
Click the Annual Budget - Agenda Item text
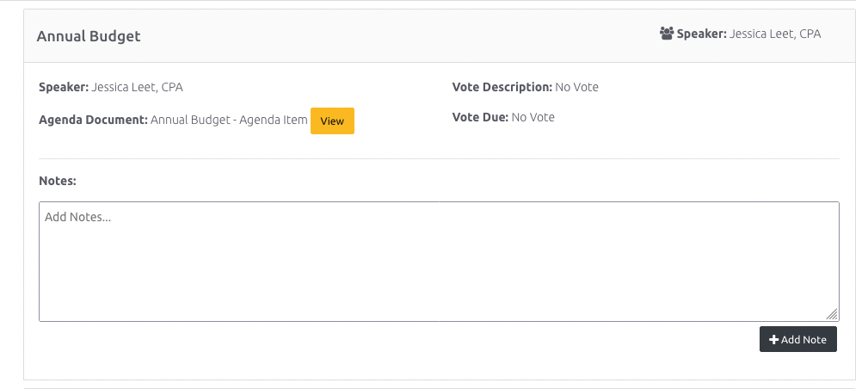point(229,120)
